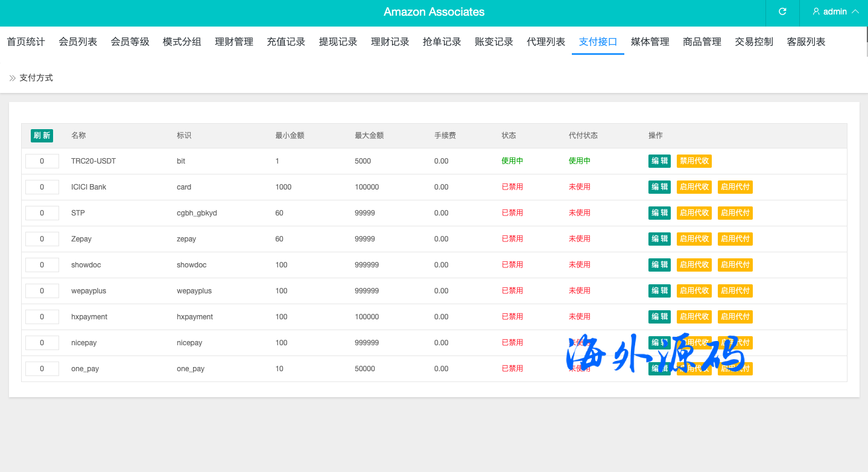
Task: Click 编辑 for the showdoc row
Action: tap(659, 265)
